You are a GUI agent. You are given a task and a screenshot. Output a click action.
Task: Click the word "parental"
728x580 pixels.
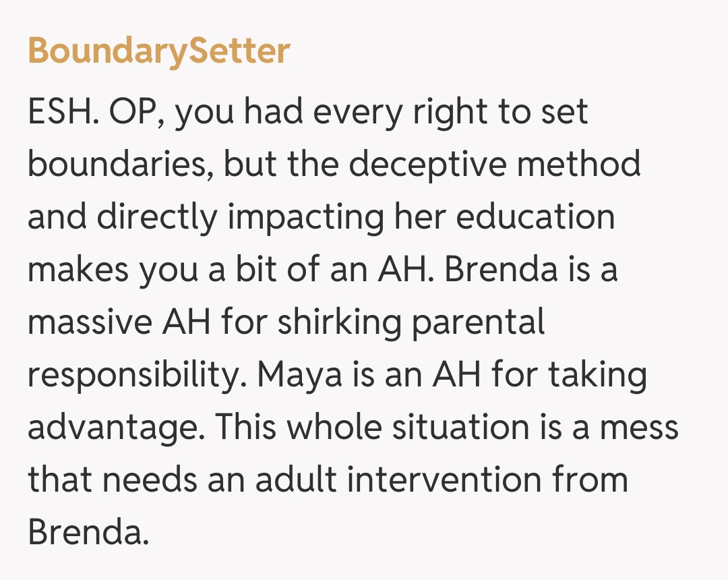pos(478,322)
